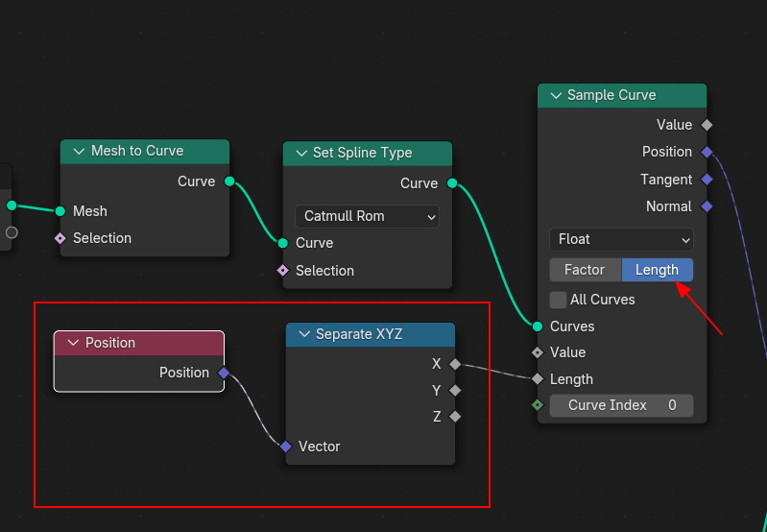This screenshot has height=532, width=767.
Task: Click Separate XYZ's Y output socket
Action: (455, 391)
